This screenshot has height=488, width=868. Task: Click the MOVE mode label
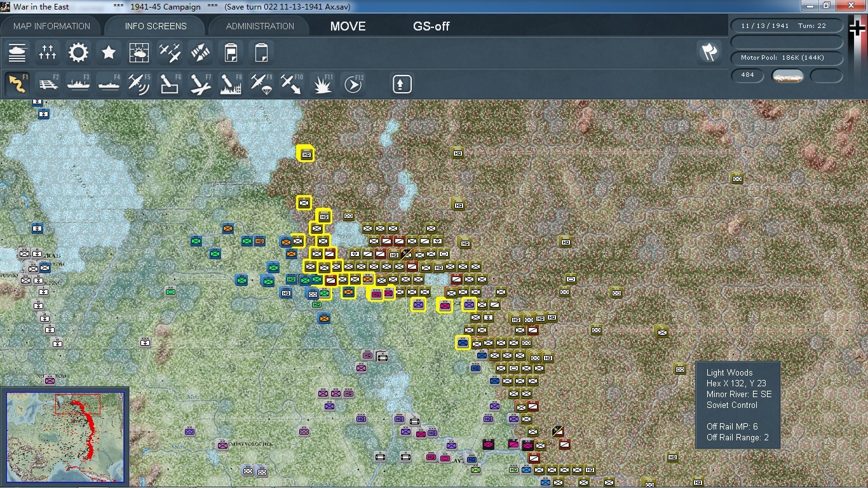(348, 26)
